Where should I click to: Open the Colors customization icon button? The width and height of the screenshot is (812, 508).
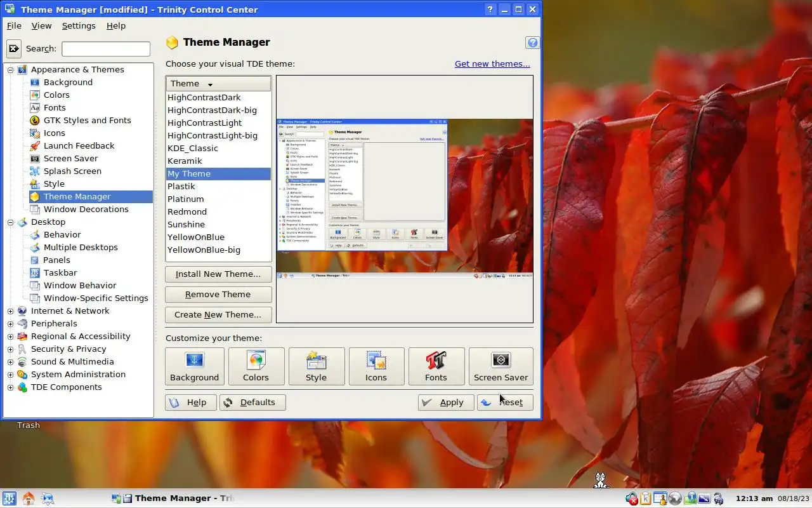click(256, 366)
